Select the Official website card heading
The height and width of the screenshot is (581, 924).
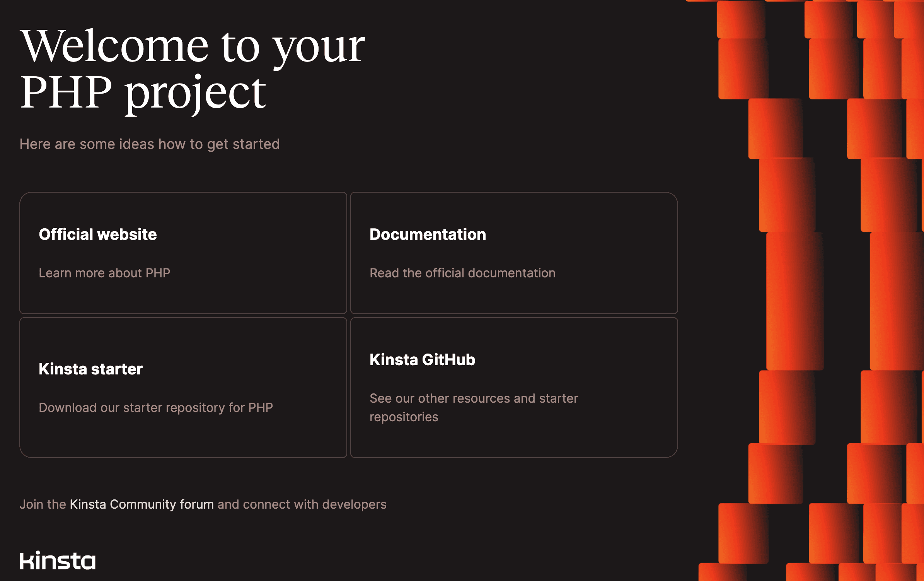point(97,234)
